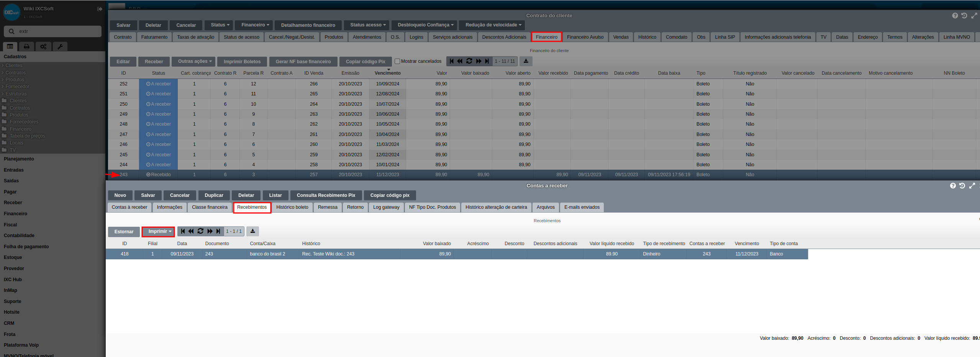The width and height of the screenshot is (980, 357).
Task: Open the Imprimir dropdown in Recebimentos
Action: coord(158,231)
